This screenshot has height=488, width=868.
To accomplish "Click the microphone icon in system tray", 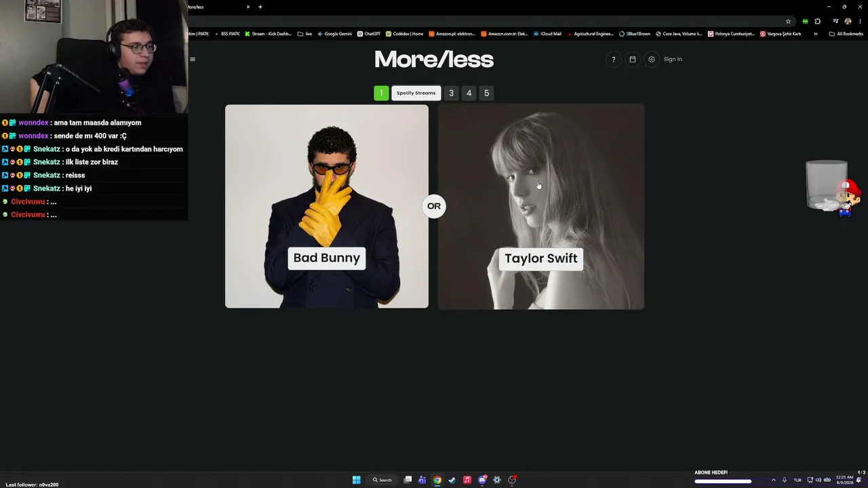I will 785,480.
